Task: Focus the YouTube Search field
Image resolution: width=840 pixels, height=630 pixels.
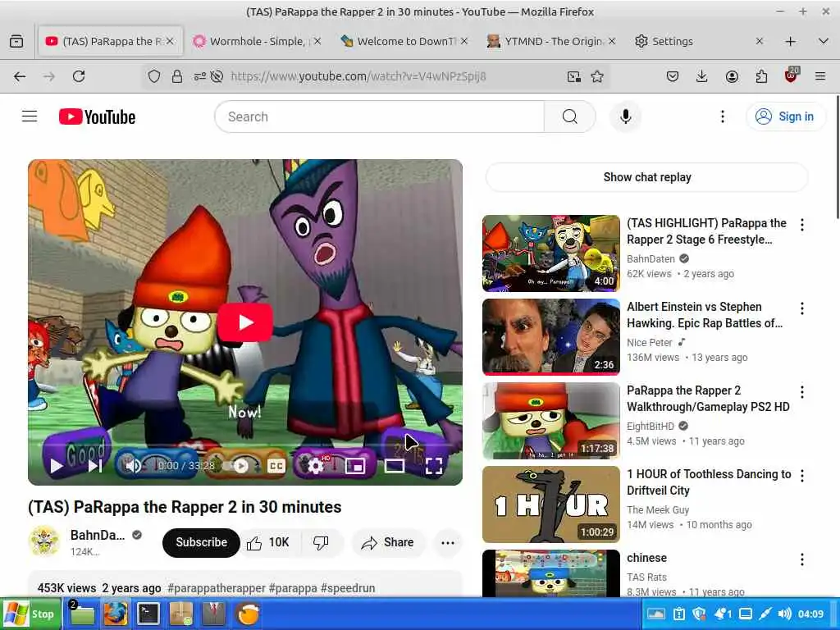Action: [379, 116]
